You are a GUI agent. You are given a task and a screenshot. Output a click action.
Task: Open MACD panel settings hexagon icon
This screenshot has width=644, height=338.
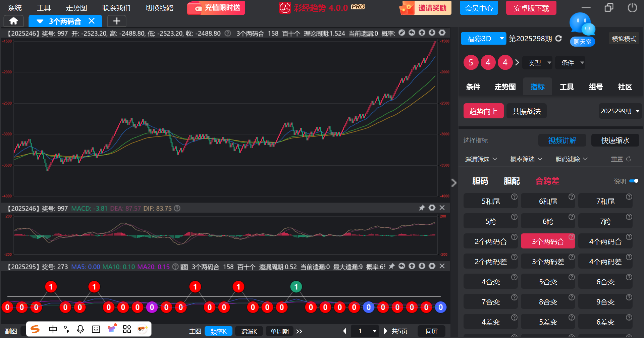tap(432, 208)
